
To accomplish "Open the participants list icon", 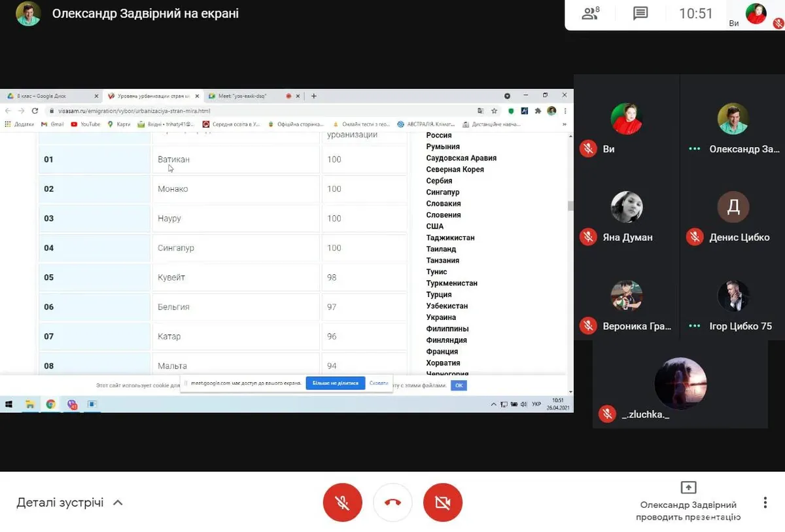I will tap(591, 13).
